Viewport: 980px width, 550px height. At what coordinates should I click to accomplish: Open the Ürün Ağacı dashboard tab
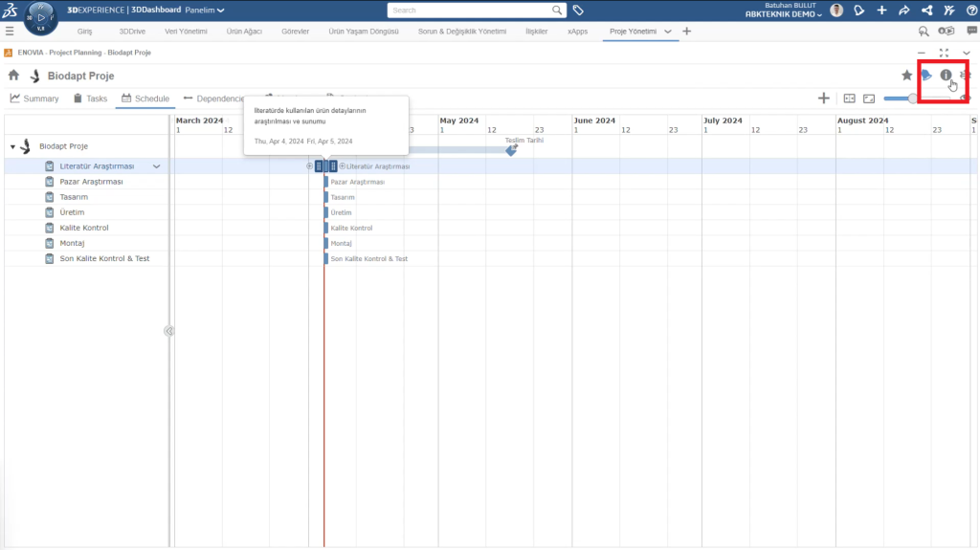[246, 32]
